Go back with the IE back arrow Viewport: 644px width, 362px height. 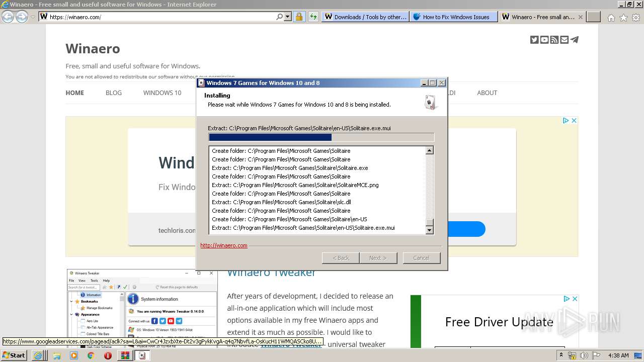[8, 17]
